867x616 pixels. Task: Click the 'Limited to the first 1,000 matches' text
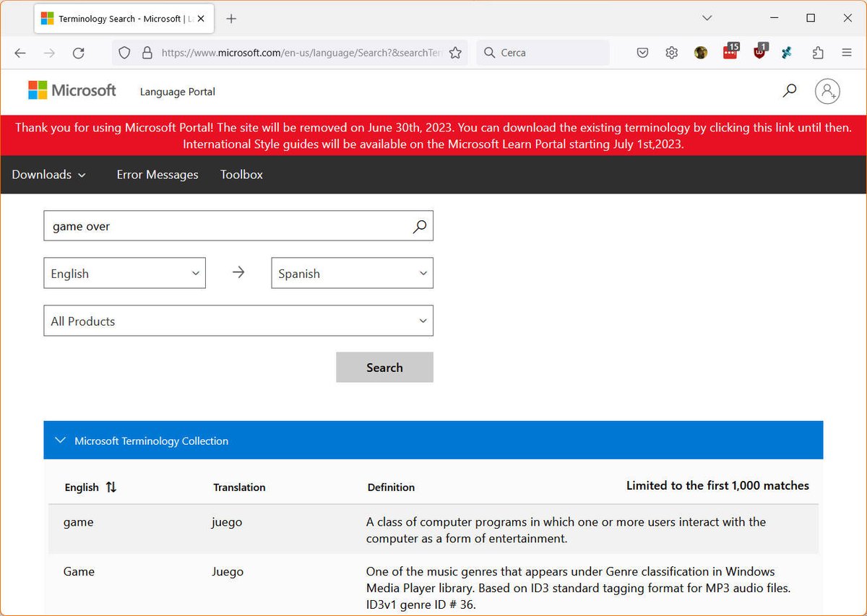pos(717,486)
